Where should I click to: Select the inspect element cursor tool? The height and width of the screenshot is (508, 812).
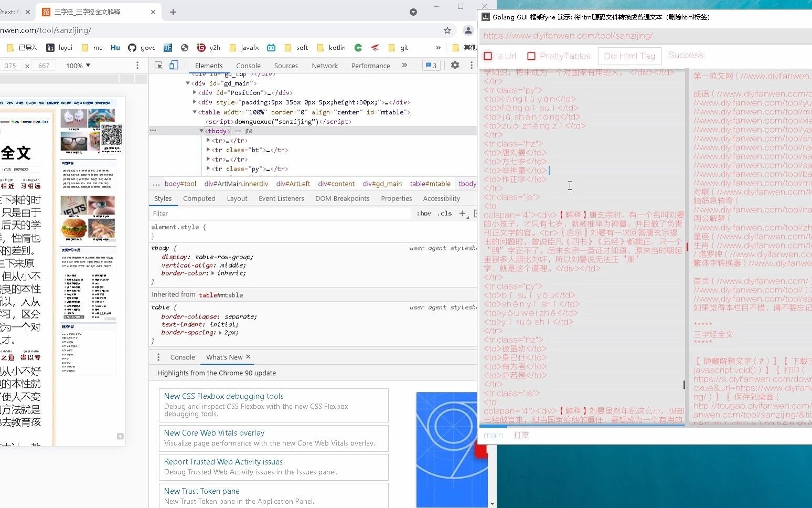158,65
